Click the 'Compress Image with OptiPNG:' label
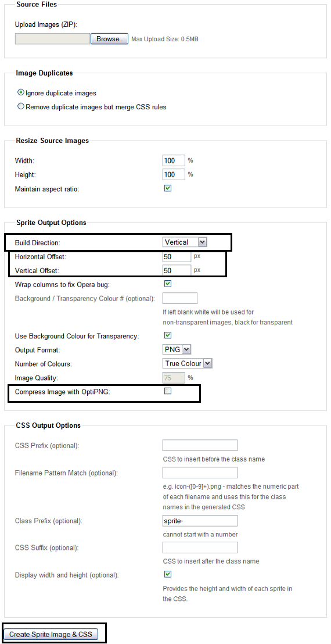 tap(63, 392)
